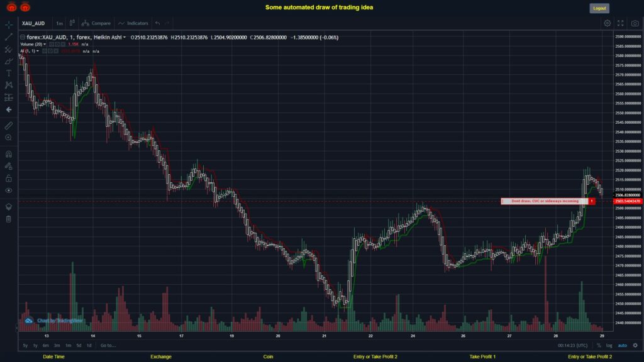644x362 pixels.
Task: Open the Indicators menu
Action: click(133, 23)
